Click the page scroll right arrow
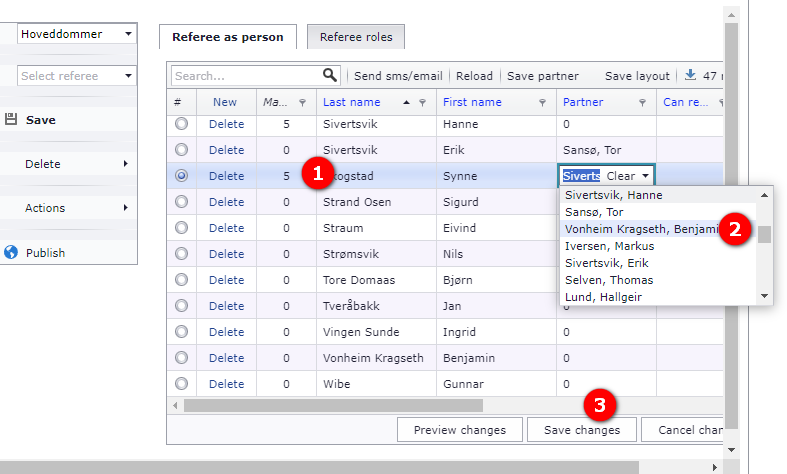 714,467
